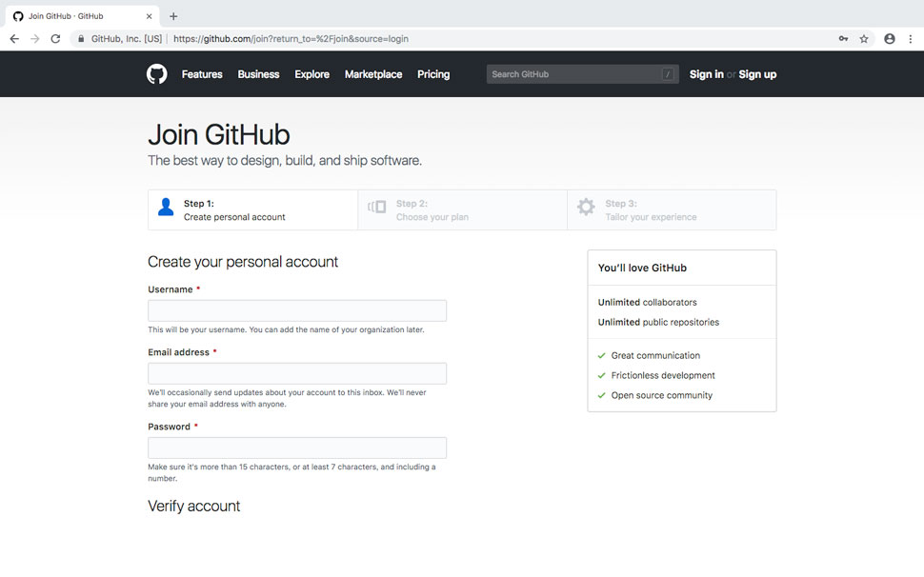Select Step 3 Tailor your experience

672,210
